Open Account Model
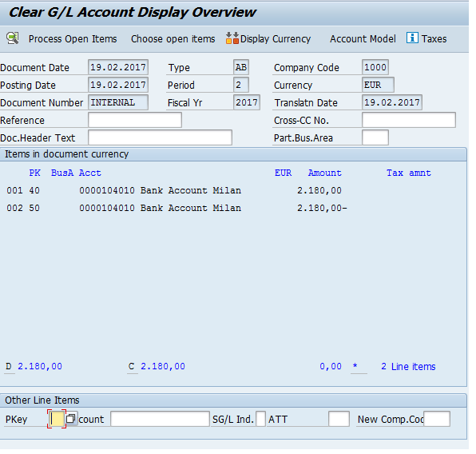 click(363, 39)
